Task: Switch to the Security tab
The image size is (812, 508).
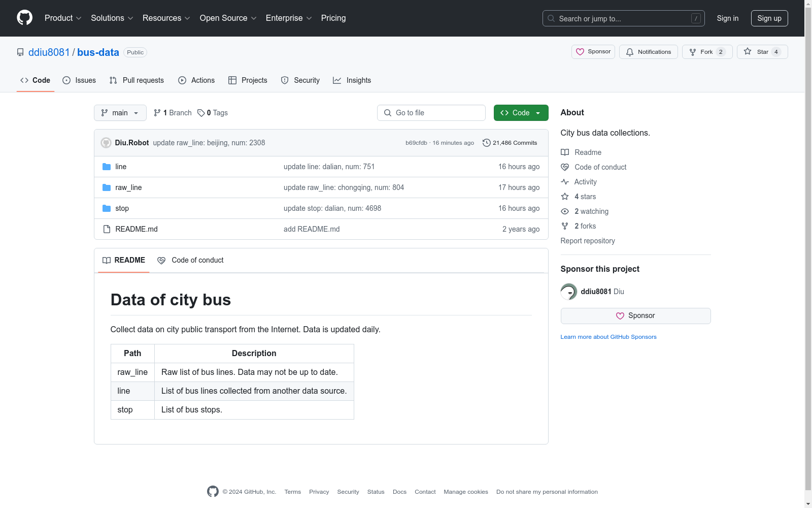Action: [300, 80]
